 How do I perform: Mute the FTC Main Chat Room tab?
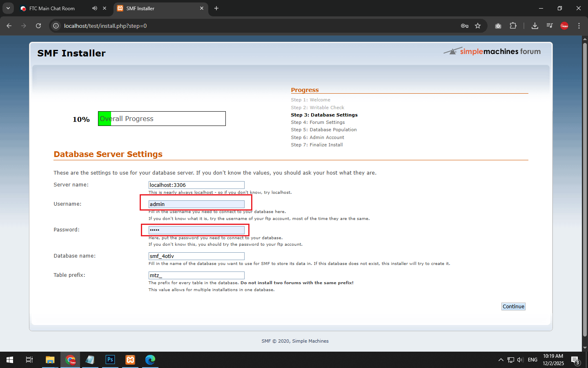95,8
